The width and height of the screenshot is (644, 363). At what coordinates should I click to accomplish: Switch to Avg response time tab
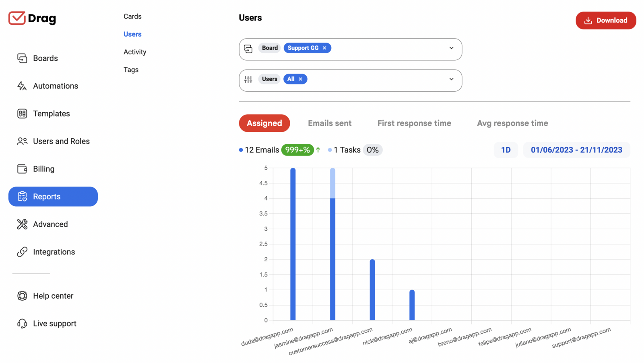[x=512, y=123]
